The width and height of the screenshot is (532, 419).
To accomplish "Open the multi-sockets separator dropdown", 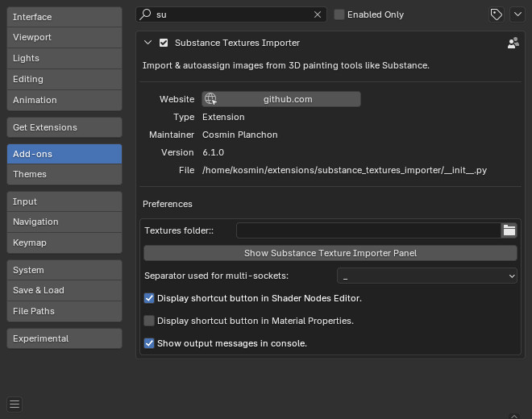I will (x=427, y=276).
